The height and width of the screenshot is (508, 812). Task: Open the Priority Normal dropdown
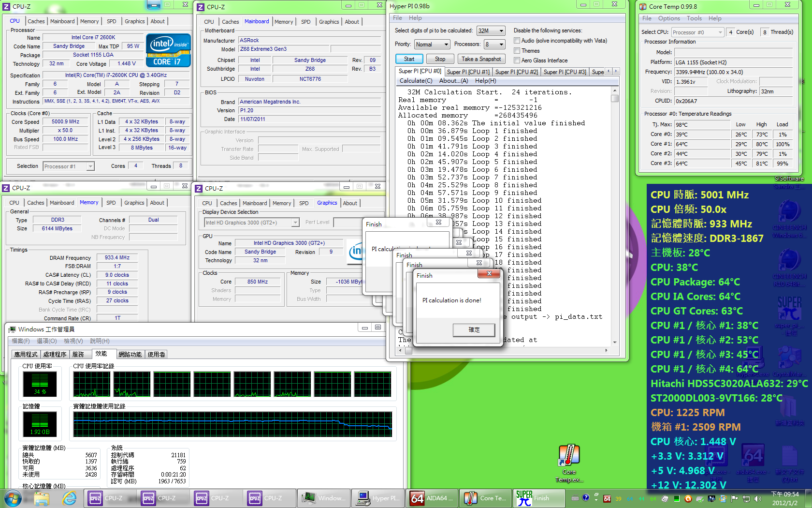pyautogui.click(x=432, y=45)
